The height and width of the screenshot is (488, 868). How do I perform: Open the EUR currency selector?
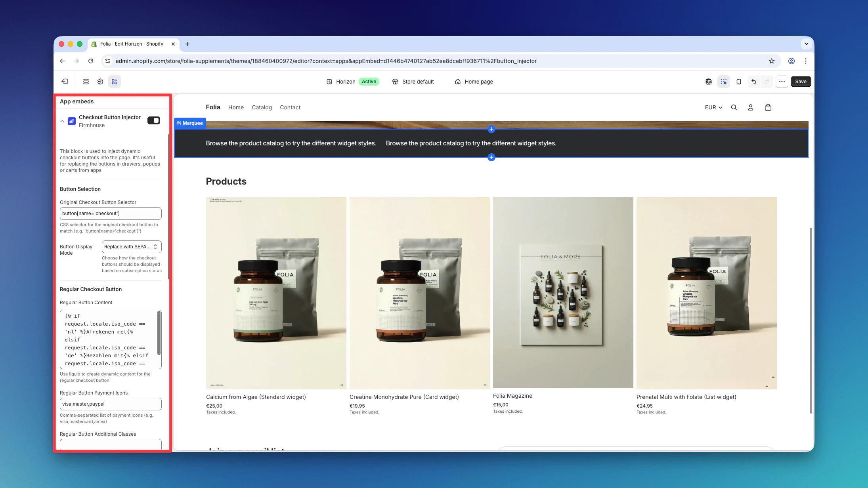tap(714, 107)
